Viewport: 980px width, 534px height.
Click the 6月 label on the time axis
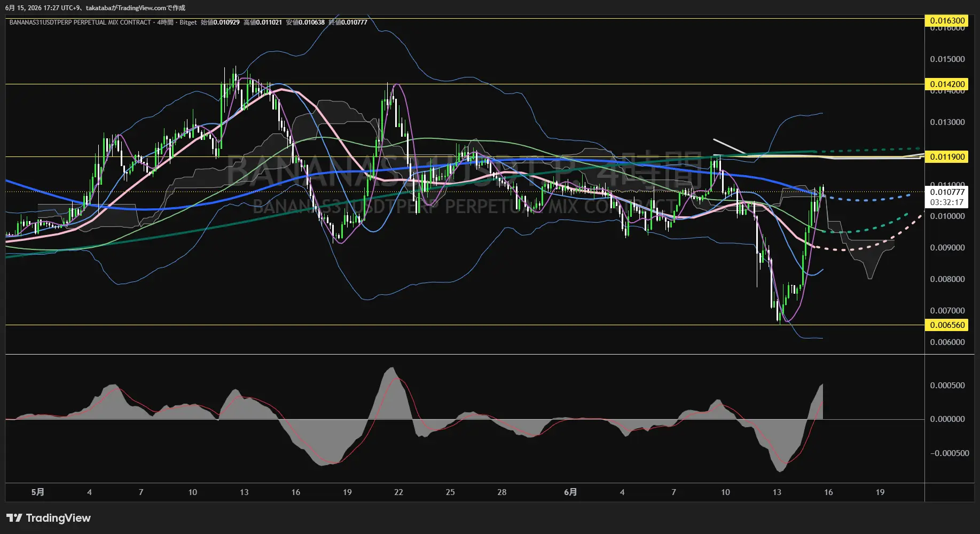[570, 492]
